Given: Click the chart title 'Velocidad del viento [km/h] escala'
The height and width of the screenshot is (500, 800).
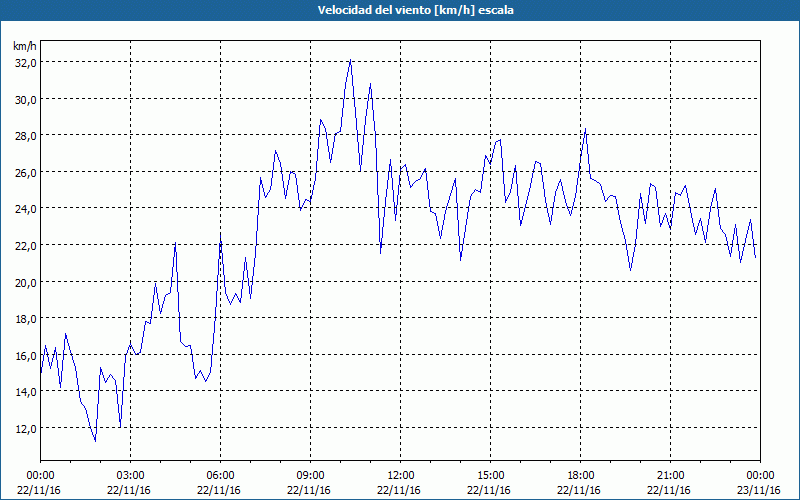Looking at the screenshot, I should pos(415,10).
